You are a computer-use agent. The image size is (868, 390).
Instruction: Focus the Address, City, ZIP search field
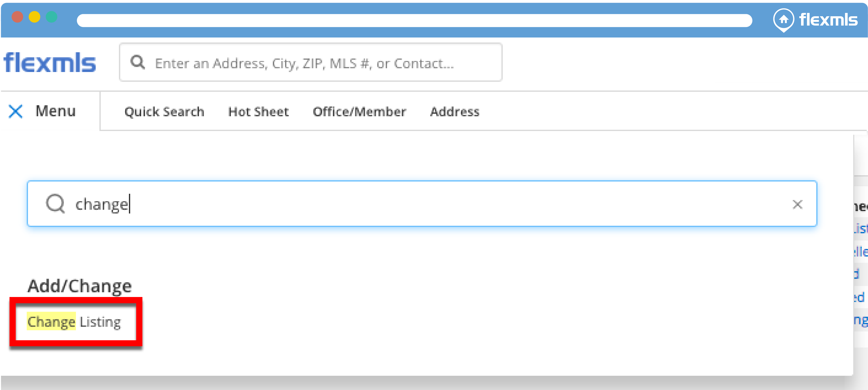pos(310,63)
